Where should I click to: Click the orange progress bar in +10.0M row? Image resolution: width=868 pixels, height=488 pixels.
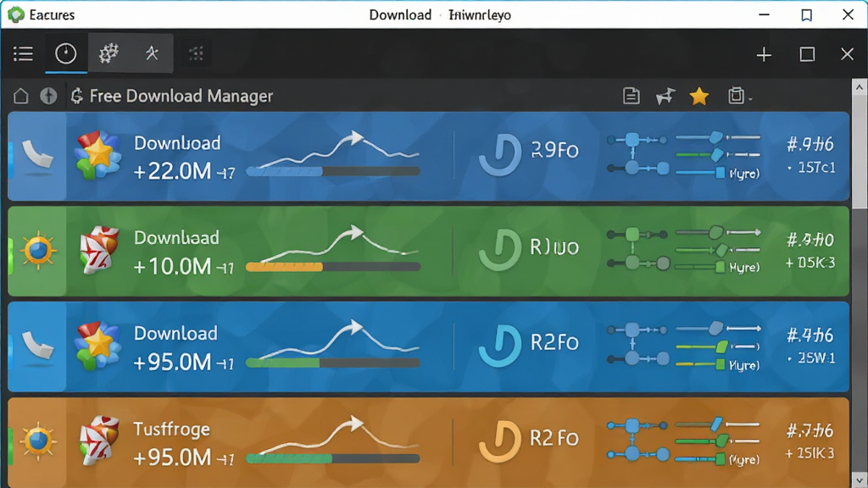tap(332, 267)
